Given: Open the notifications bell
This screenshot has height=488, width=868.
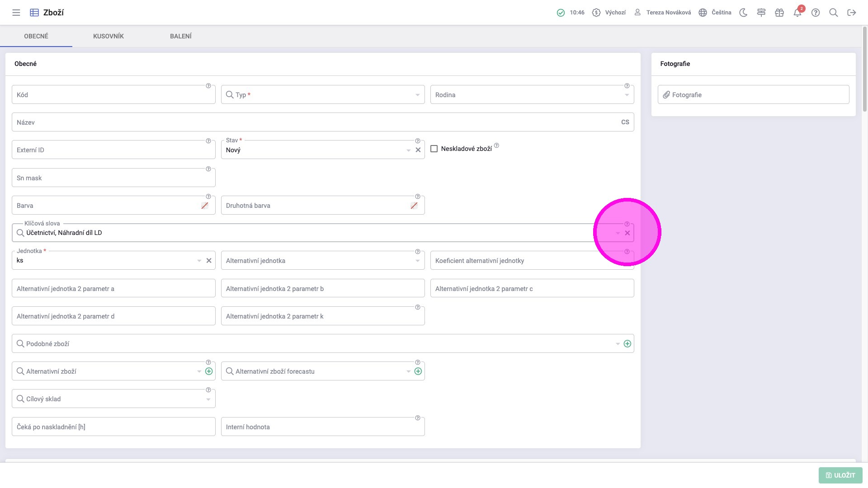Looking at the screenshot, I should [x=797, y=13].
